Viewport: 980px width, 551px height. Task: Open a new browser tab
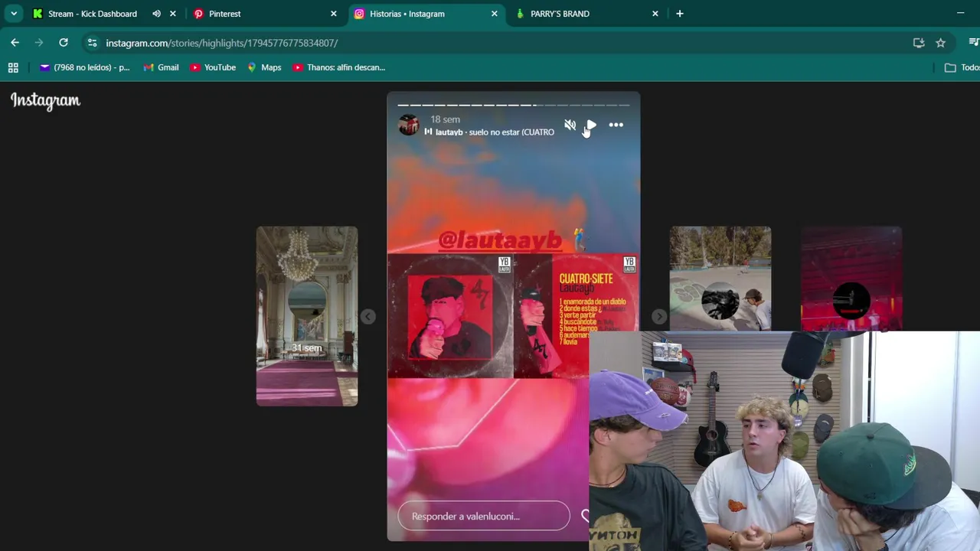tap(679, 14)
